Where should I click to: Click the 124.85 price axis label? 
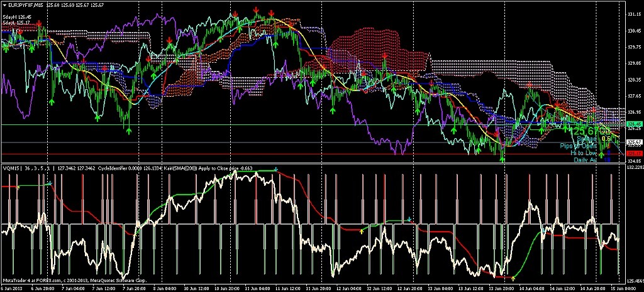635,161
